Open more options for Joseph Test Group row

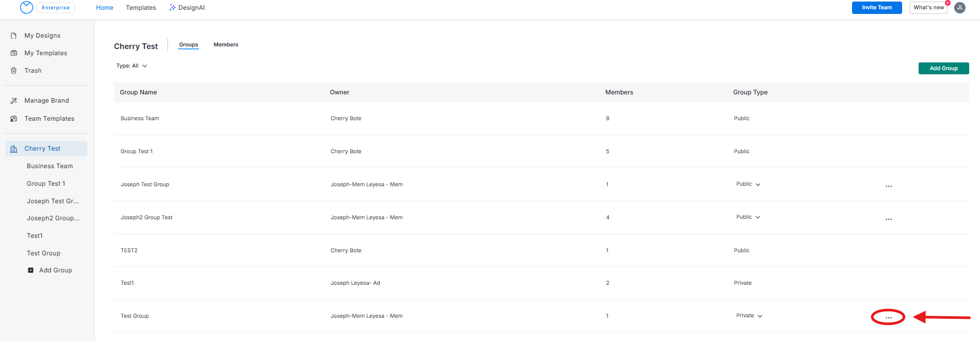888,186
